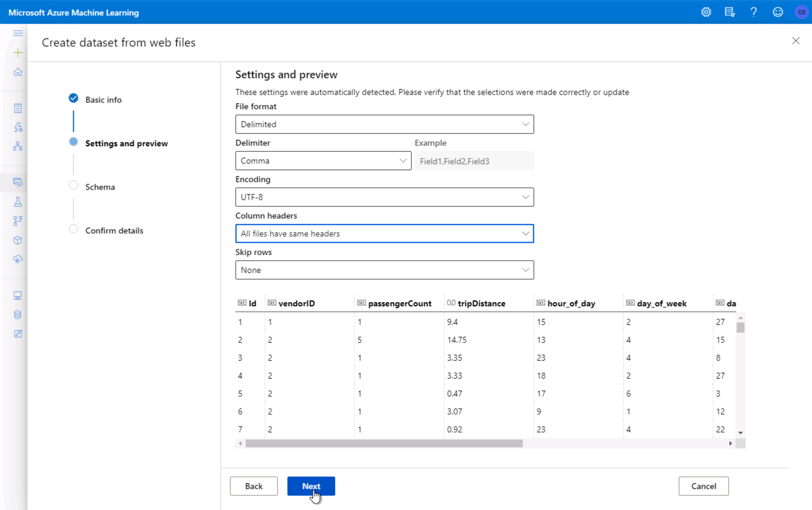The height and width of the screenshot is (510, 812).
Task: Click the passengerCount column header
Action: 400,303
